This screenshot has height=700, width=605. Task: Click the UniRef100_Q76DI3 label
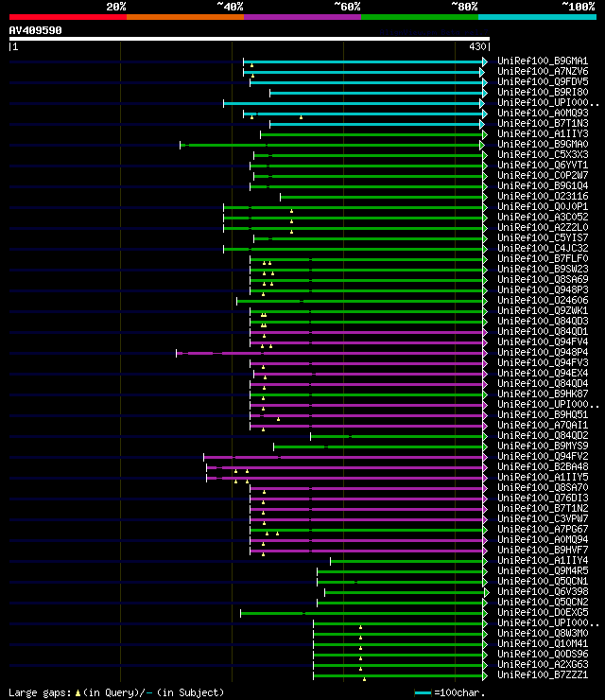pyautogui.click(x=543, y=499)
